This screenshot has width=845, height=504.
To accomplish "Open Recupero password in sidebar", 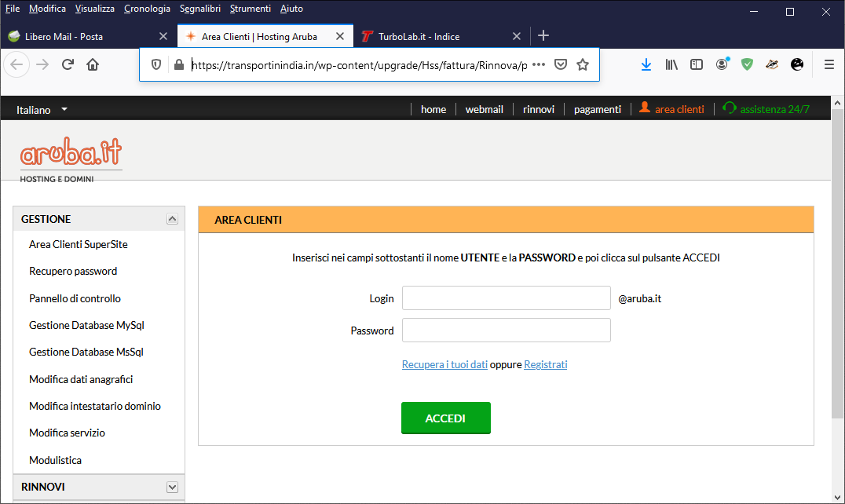I will pyautogui.click(x=73, y=272).
